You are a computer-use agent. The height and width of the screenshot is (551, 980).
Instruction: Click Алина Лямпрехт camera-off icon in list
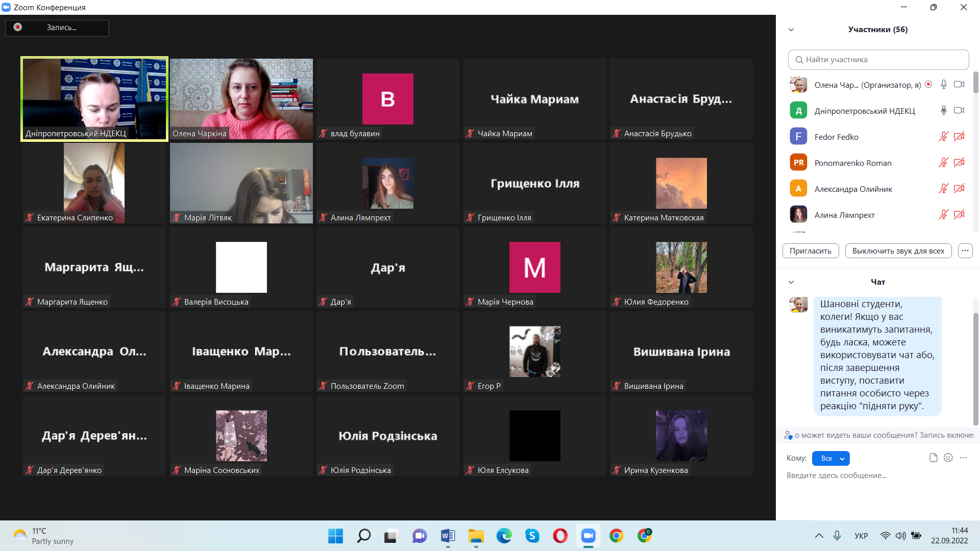(959, 215)
